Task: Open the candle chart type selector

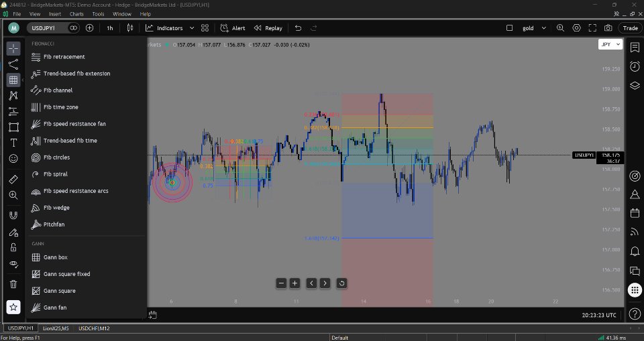Action: (x=130, y=28)
